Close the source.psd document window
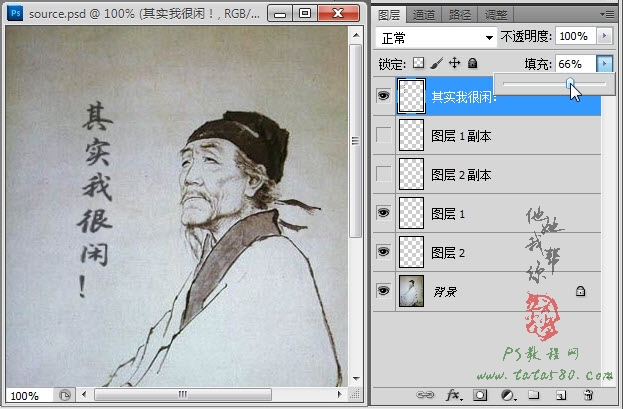 tap(338, 14)
